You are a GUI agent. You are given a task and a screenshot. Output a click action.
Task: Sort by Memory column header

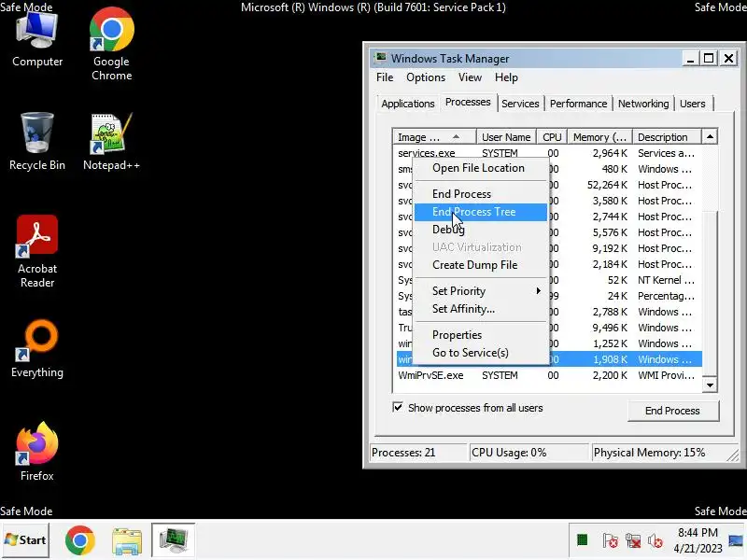click(599, 137)
